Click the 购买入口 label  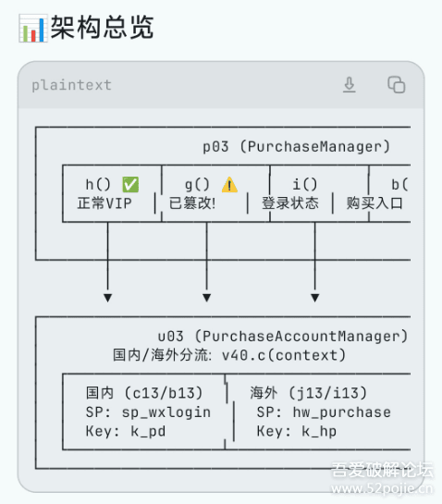point(374,203)
